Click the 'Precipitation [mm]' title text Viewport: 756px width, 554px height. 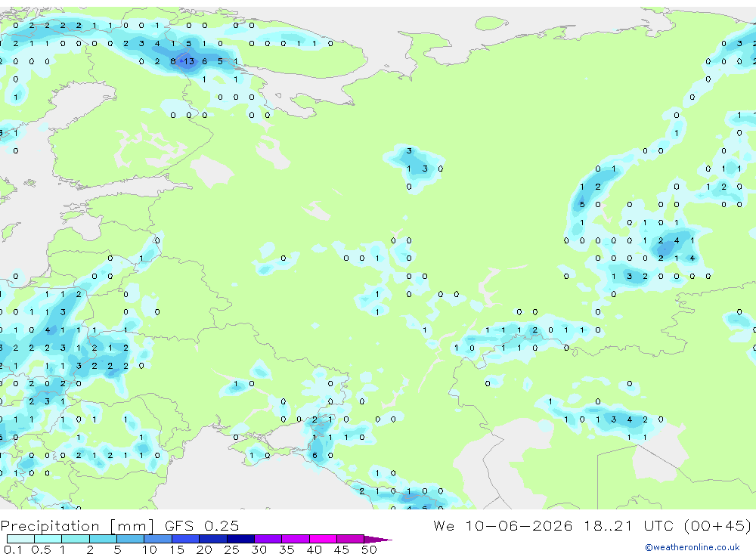(77, 526)
